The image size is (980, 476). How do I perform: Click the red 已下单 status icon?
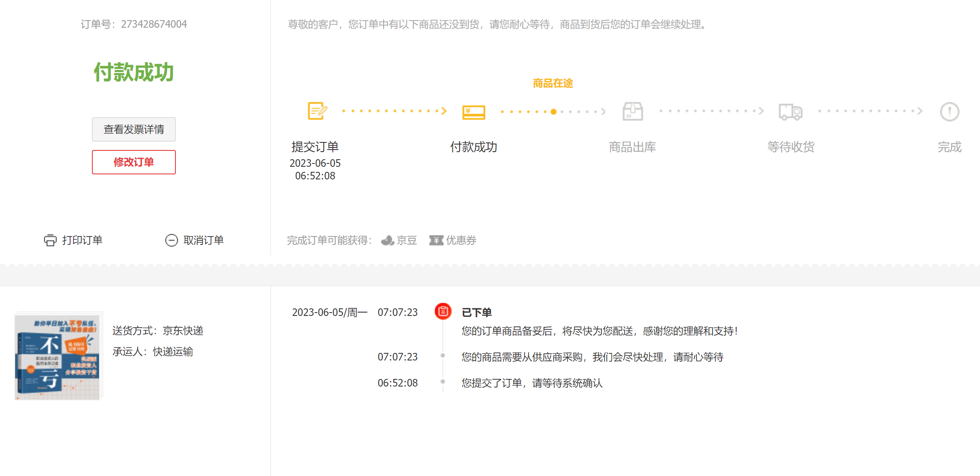443,312
